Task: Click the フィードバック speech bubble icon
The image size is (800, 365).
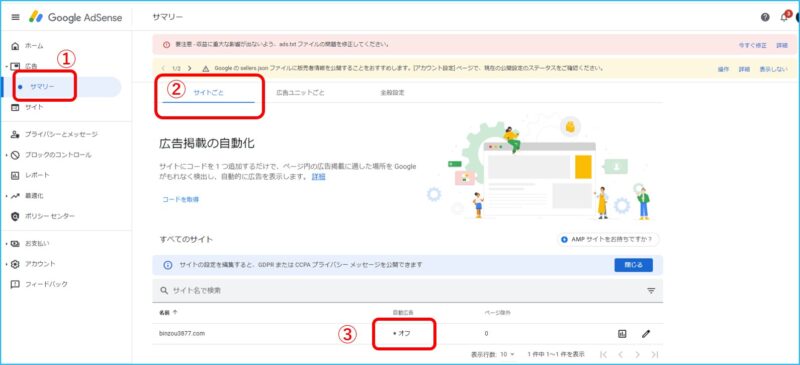Action: (x=15, y=284)
